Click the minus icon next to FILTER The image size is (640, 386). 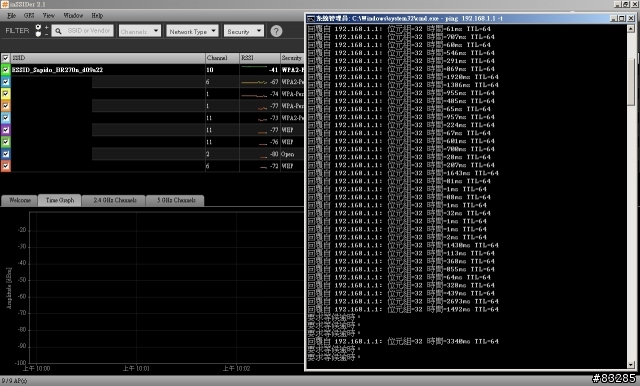(x=46, y=34)
